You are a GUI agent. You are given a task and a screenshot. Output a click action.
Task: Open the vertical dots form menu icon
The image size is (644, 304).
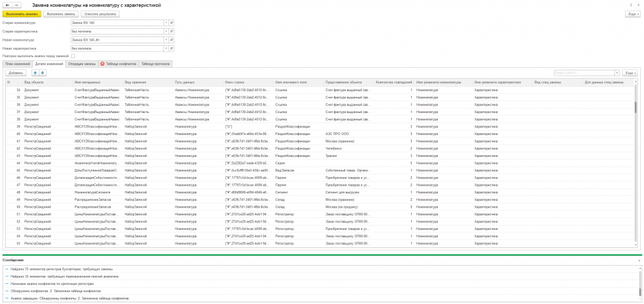coord(631,5)
